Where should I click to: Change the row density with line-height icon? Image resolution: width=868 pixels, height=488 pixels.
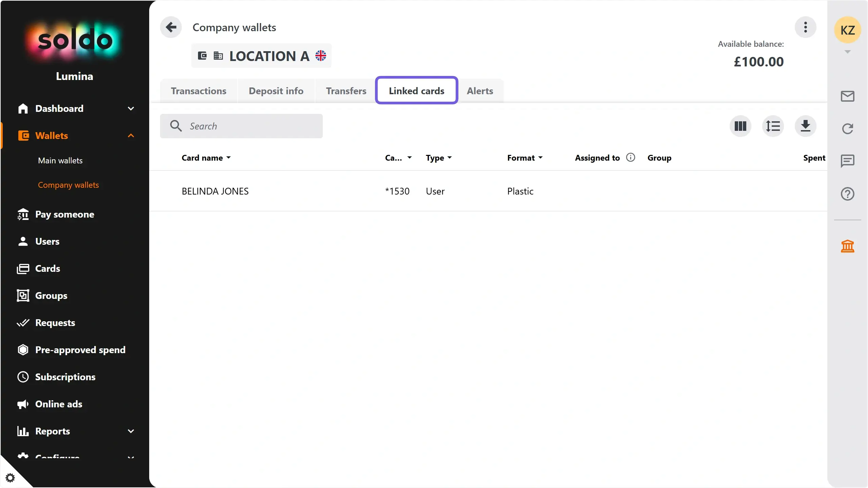[773, 126]
